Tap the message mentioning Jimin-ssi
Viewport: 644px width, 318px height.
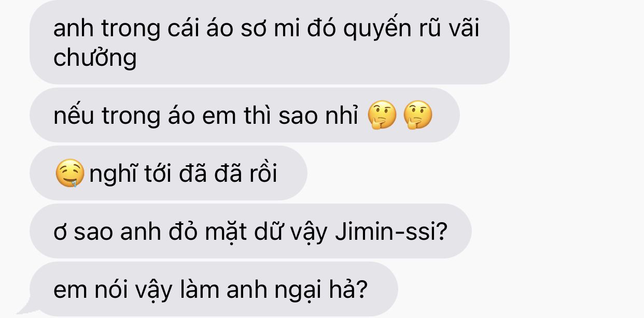click(x=250, y=231)
